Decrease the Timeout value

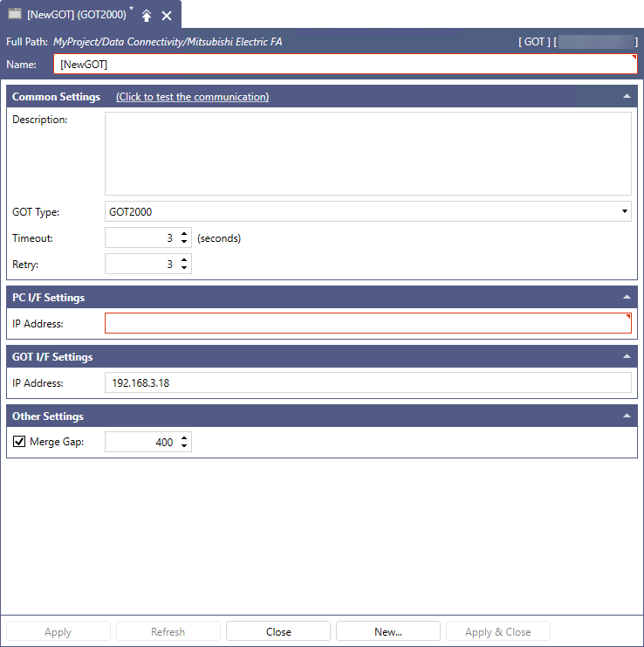click(x=184, y=241)
